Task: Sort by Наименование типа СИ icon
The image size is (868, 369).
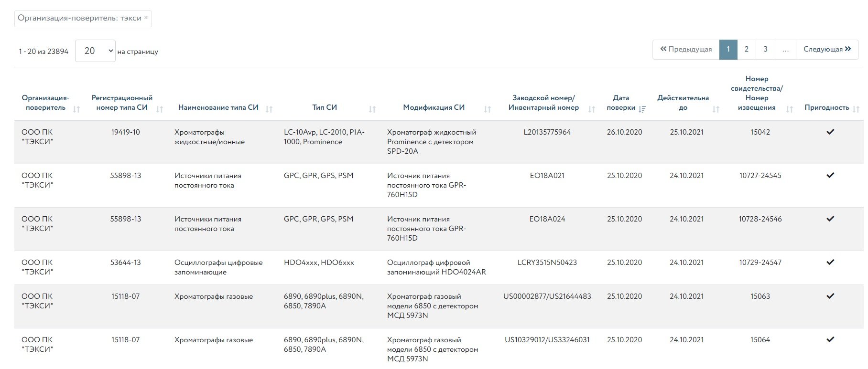Action: coord(269,109)
